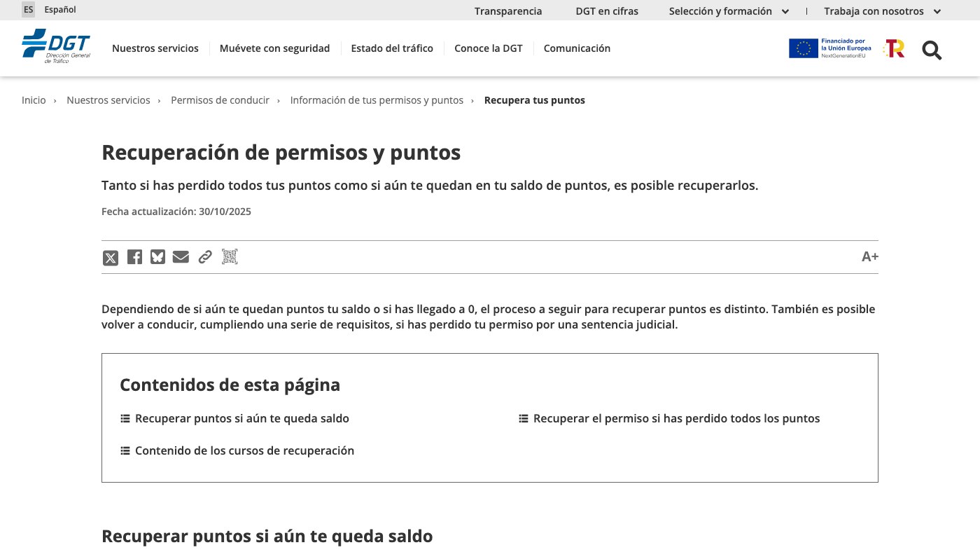Click the Contenidos de esta página heading
Viewport: 980px width, 552px height.
[x=230, y=385]
